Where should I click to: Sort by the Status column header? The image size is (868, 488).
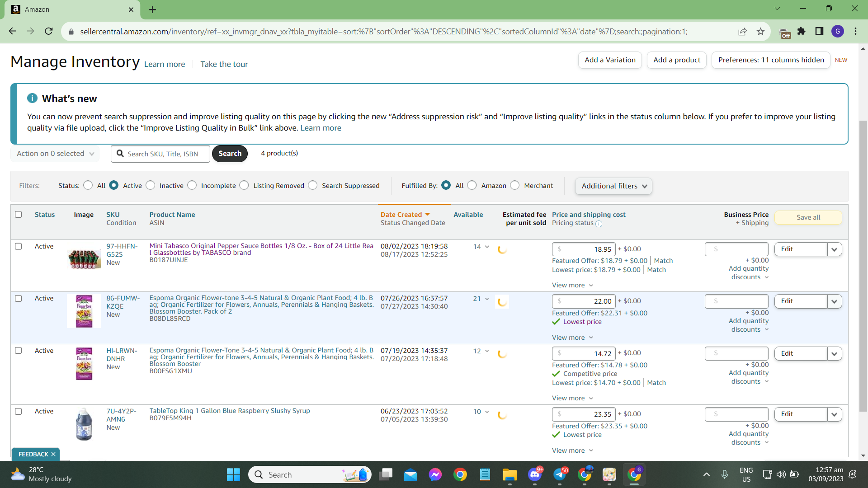click(45, 215)
